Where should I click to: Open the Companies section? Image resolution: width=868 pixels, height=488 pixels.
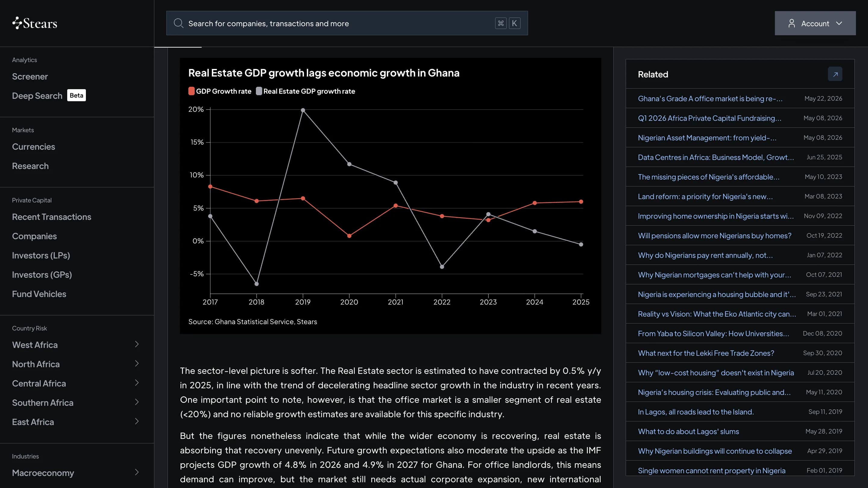click(x=34, y=236)
